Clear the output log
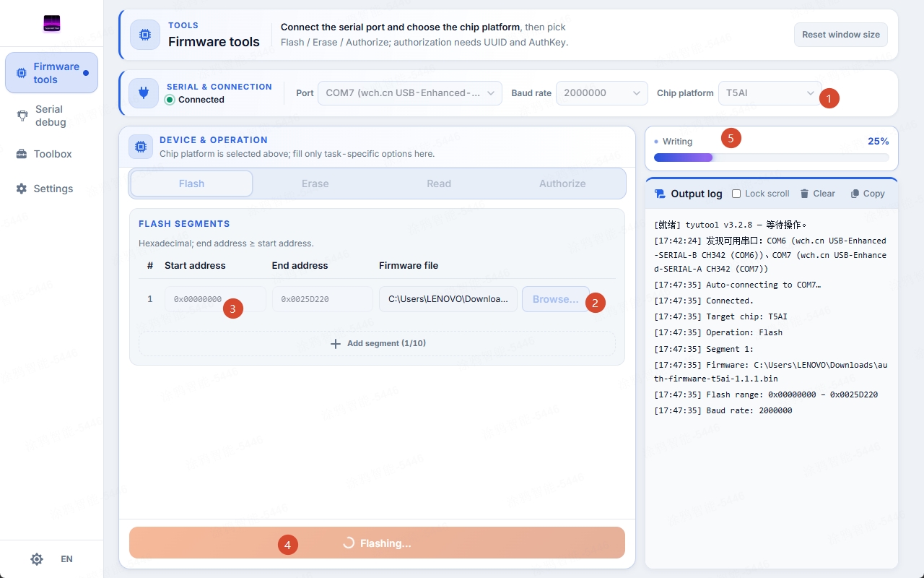This screenshot has height=578, width=924. [x=818, y=194]
